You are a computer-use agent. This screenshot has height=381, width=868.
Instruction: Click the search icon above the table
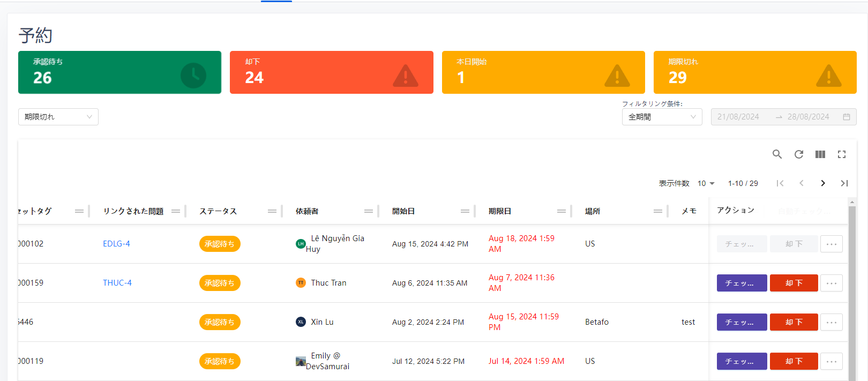pos(777,154)
